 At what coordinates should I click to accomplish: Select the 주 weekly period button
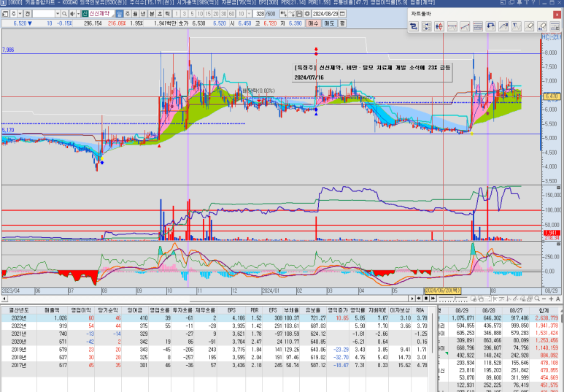pos(128,14)
